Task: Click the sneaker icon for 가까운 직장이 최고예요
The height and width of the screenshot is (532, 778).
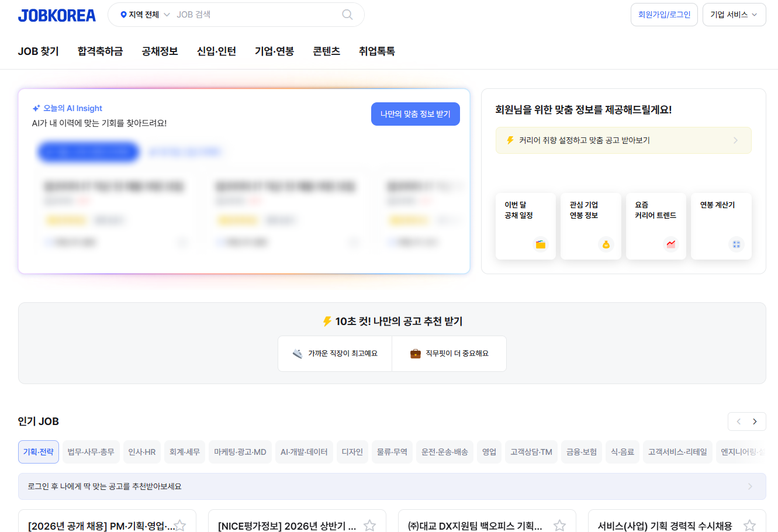Action: 298,354
